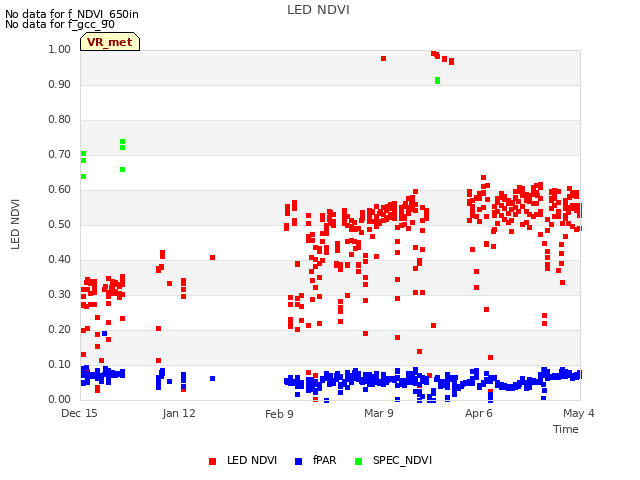Click the lone red point near 0.41 in late January
The image size is (640, 480).
pyautogui.click(x=212, y=258)
